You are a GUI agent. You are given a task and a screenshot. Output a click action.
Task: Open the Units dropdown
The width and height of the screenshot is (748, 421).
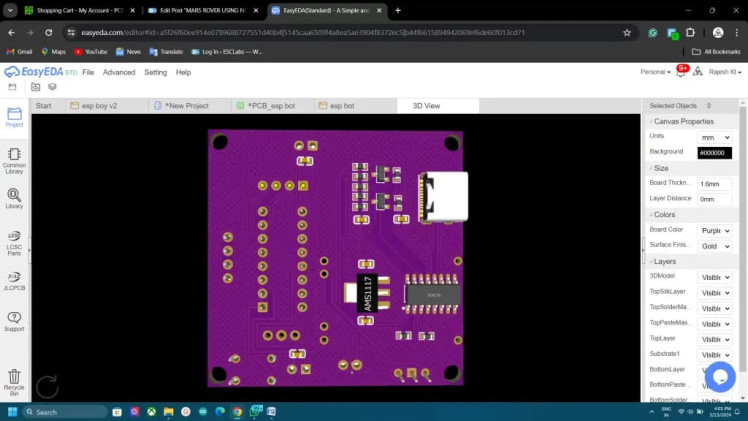714,137
